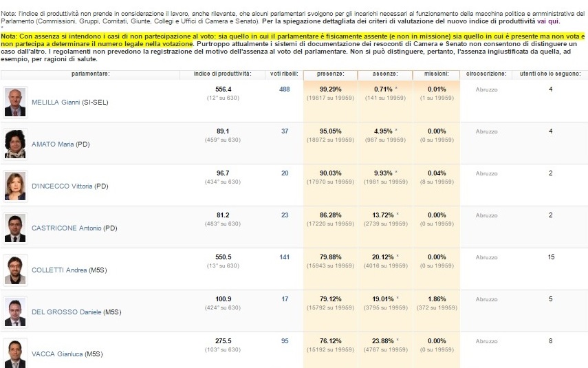The image size is (588, 368).
Task: Open VACCA Gianluca's name link
Action: (x=57, y=354)
